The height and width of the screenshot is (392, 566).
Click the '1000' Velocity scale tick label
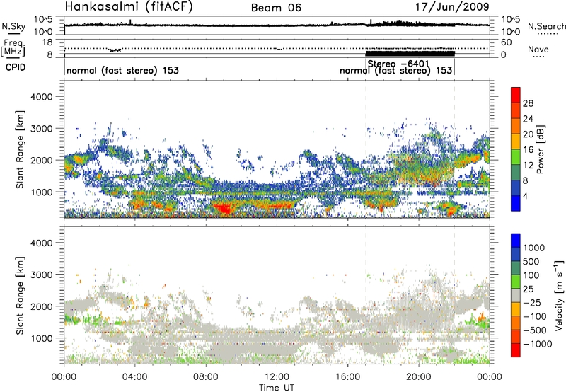click(x=534, y=248)
